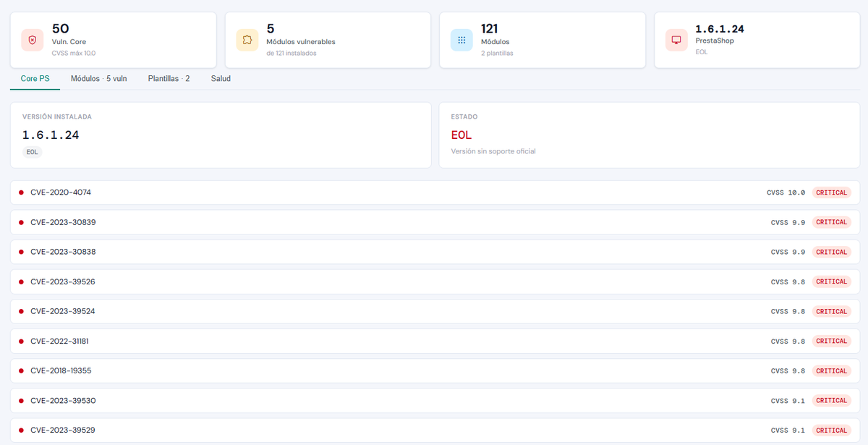Click the grey EOL badge under installed version

click(x=33, y=152)
